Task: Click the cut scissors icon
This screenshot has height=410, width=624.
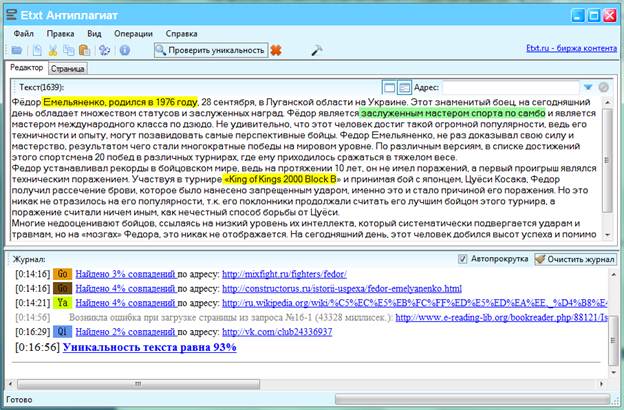Action: point(53,51)
